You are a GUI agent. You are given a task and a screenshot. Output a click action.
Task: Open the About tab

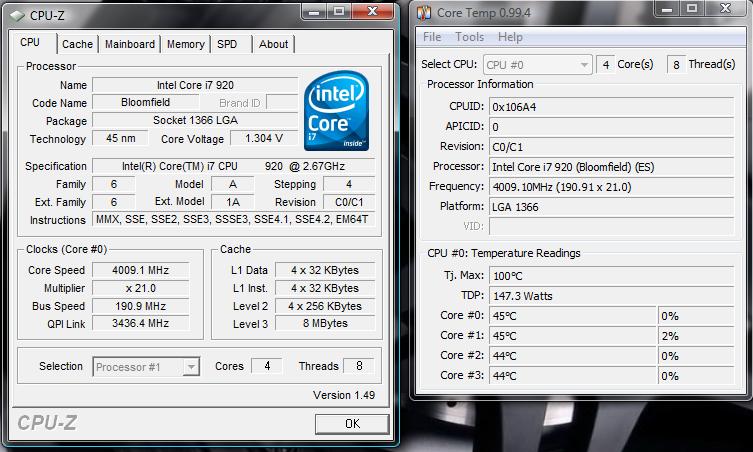273,44
